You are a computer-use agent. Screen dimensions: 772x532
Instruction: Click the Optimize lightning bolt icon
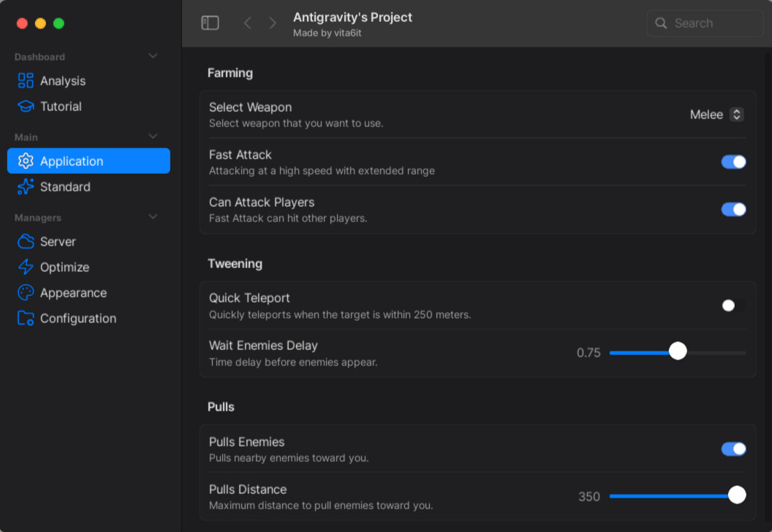[26, 267]
